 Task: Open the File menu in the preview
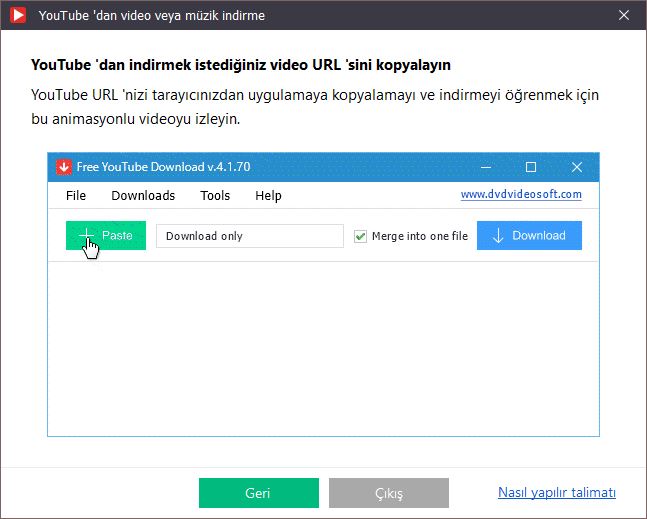coord(76,195)
